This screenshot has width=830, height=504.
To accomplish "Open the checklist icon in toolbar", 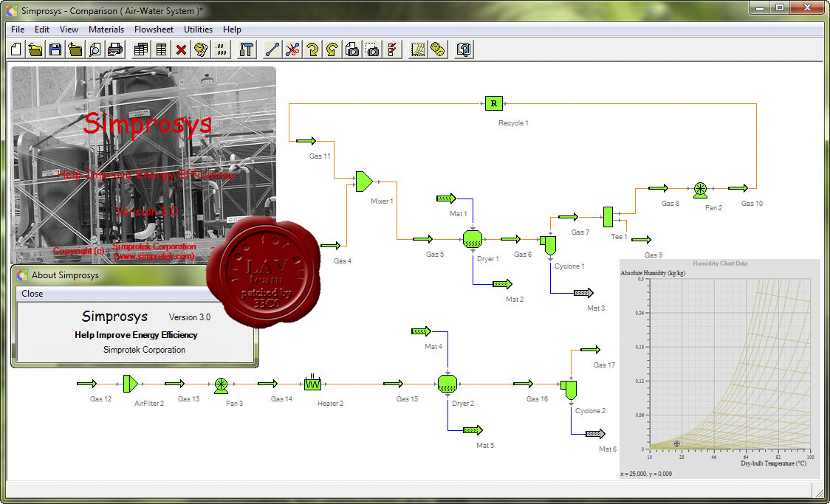I will point(392,49).
